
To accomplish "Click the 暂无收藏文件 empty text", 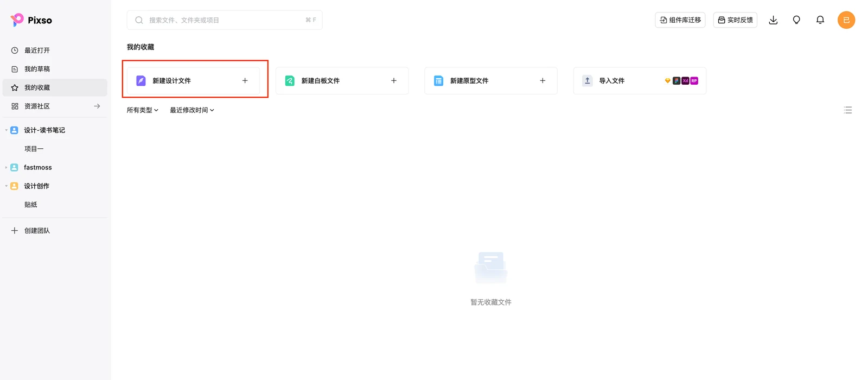I will click(491, 302).
